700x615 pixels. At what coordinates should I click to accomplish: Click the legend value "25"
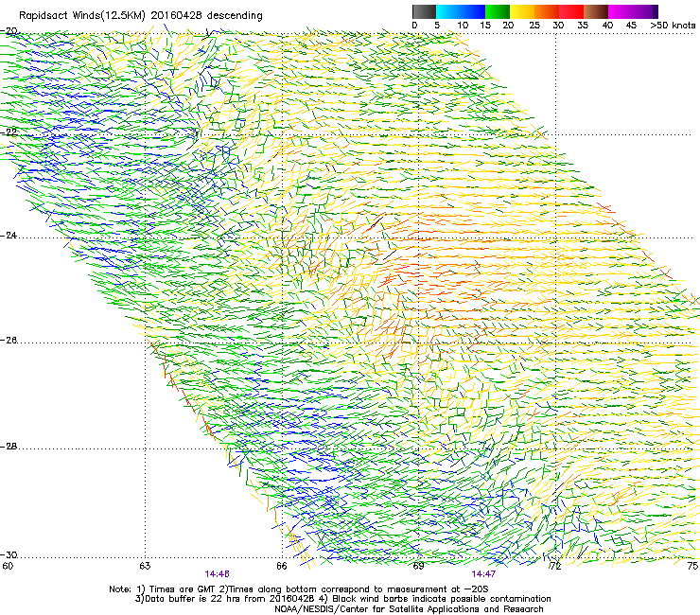[x=534, y=26]
